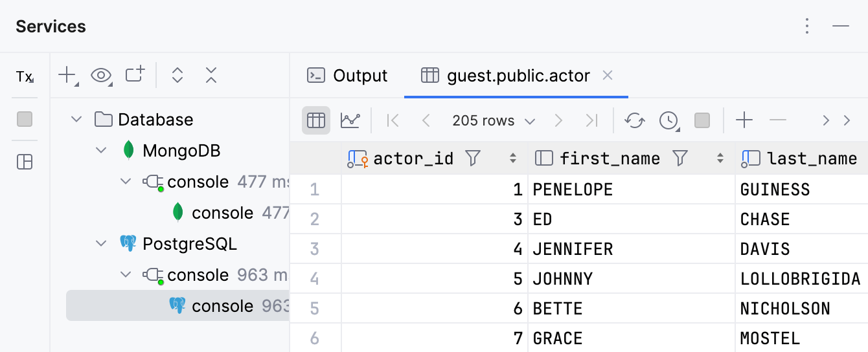This screenshot has width=868, height=352.
Task: Click the Add Service plus icon
Action: point(67,75)
